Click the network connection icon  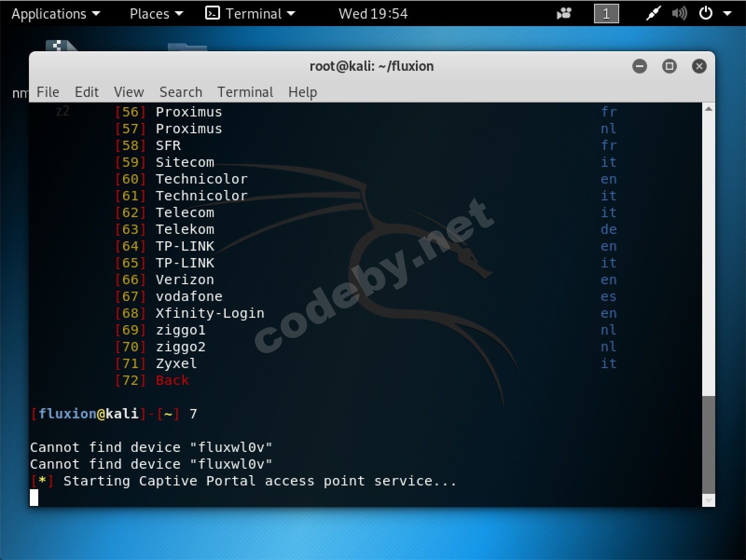653,14
